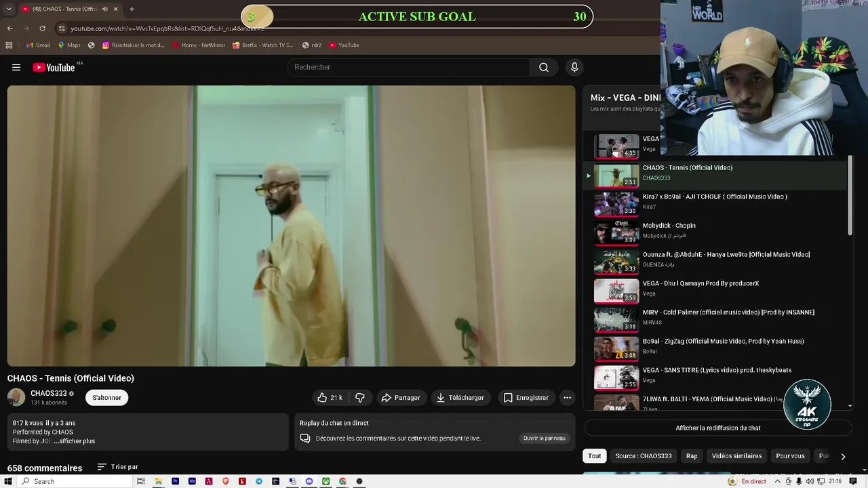Open Braflix - Watch TV S... bookmark
The width and height of the screenshot is (868, 488).
pyautogui.click(x=263, y=45)
